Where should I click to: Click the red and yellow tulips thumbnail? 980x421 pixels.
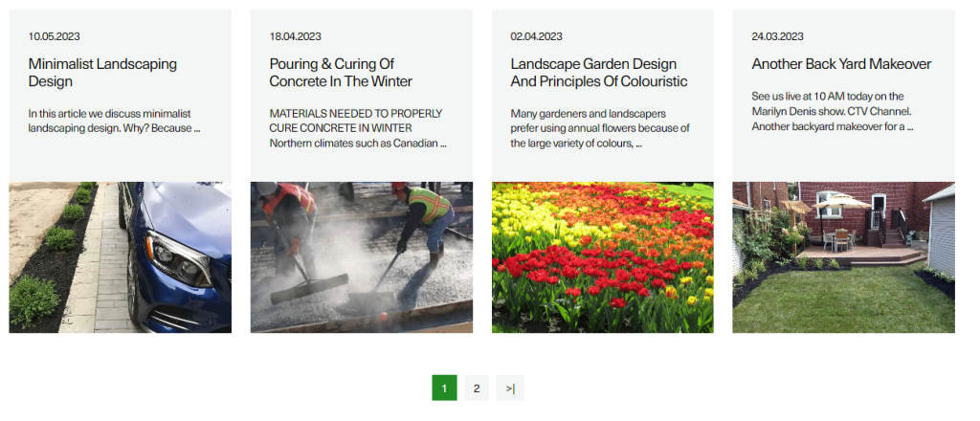(x=603, y=257)
